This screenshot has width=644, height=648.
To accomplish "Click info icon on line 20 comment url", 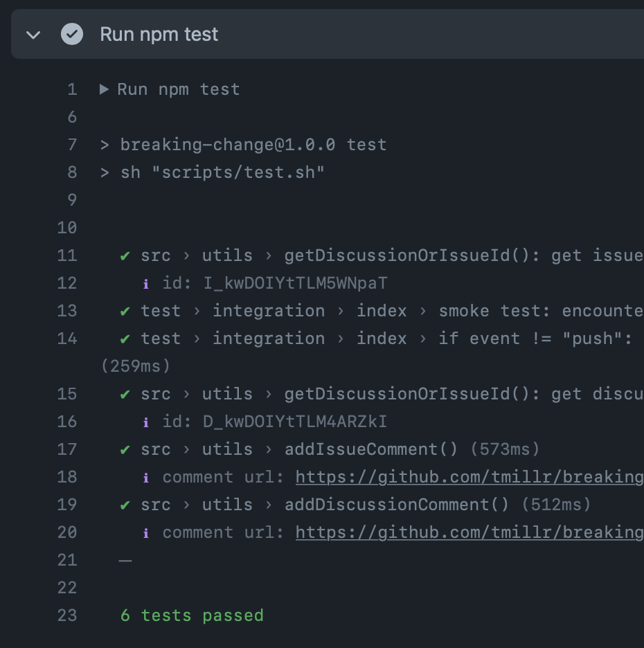I will pos(145,533).
